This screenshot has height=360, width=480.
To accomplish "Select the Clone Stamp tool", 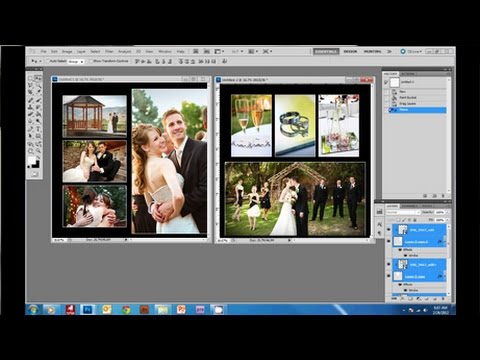I will coord(30,107).
